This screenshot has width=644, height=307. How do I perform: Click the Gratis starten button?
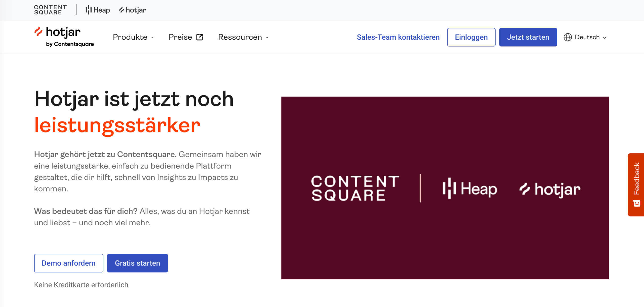point(137,263)
